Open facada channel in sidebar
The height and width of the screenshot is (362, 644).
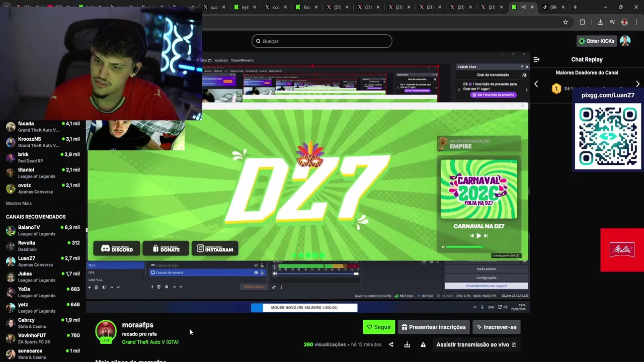click(x=43, y=127)
